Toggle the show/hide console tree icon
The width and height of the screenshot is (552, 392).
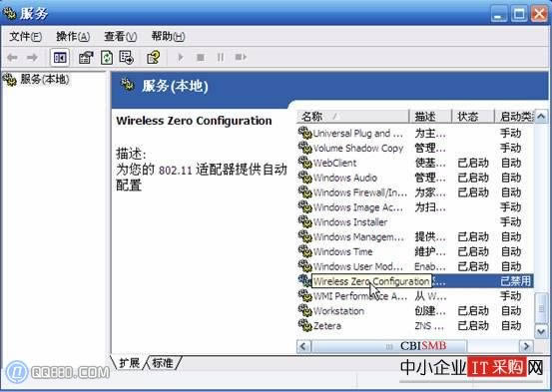[x=60, y=58]
